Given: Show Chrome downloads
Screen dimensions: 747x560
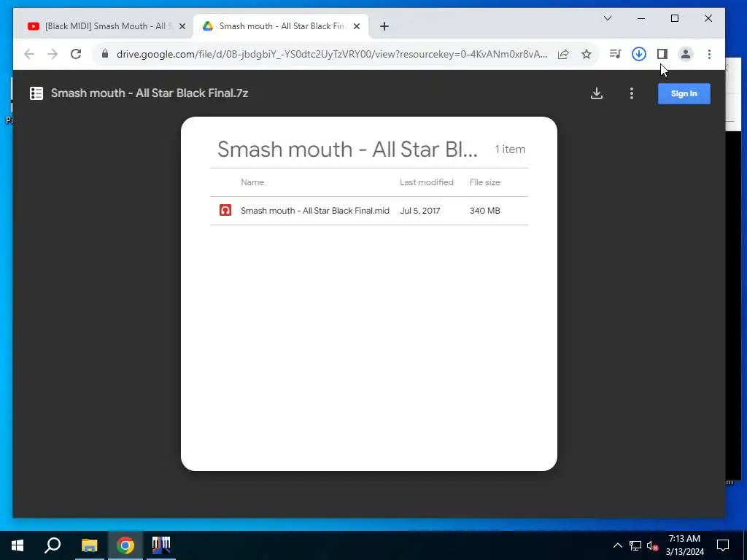Looking at the screenshot, I should coord(639,54).
